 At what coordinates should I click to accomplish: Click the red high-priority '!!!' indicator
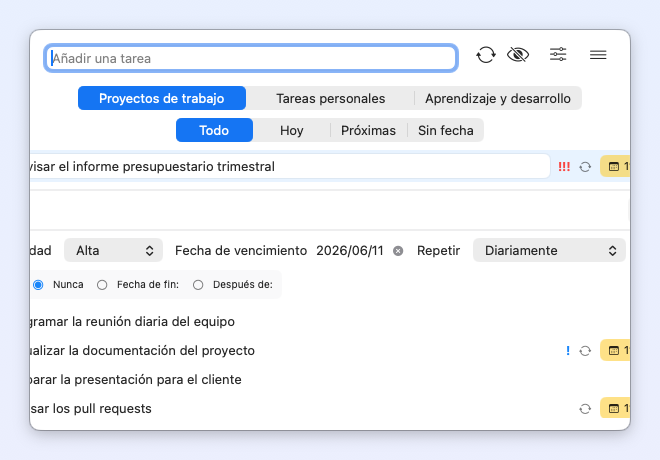tap(564, 167)
